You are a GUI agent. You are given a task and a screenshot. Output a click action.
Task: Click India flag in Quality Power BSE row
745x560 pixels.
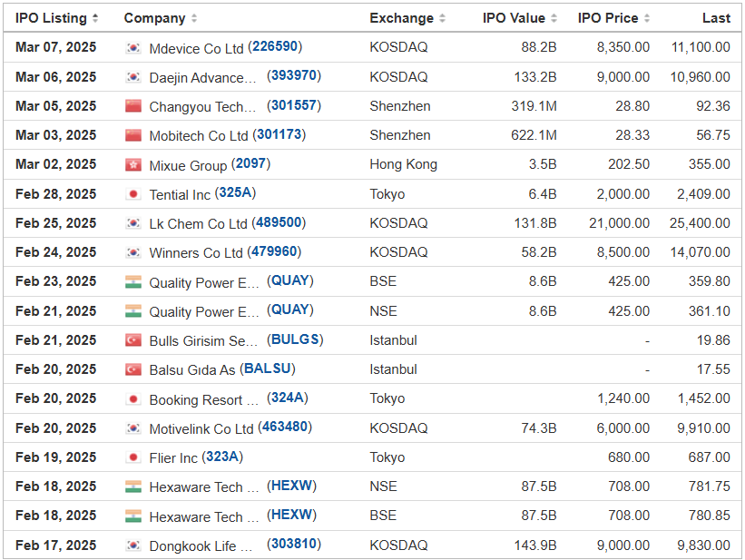(133, 282)
